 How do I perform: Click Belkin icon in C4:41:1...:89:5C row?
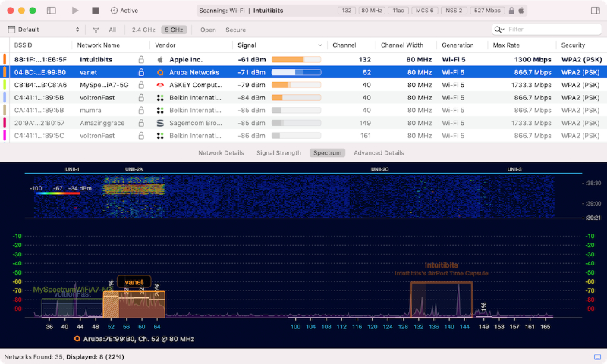pos(160,136)
